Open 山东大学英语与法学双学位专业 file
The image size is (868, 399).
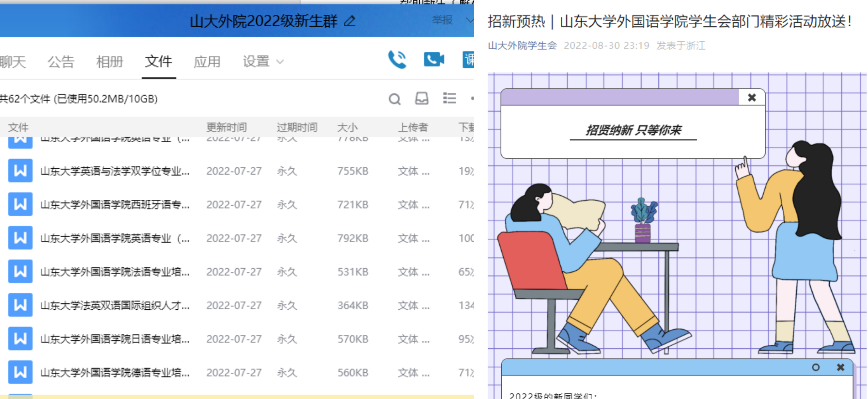[x=115, y=171]
